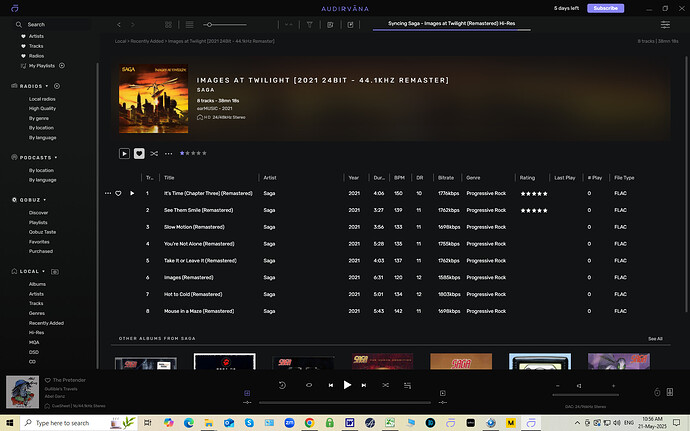Image resolution: width=690 pixels, height=431 pixels.
Task: Expand the RADIOS section dropdown
Action: (x=47, y=86)
